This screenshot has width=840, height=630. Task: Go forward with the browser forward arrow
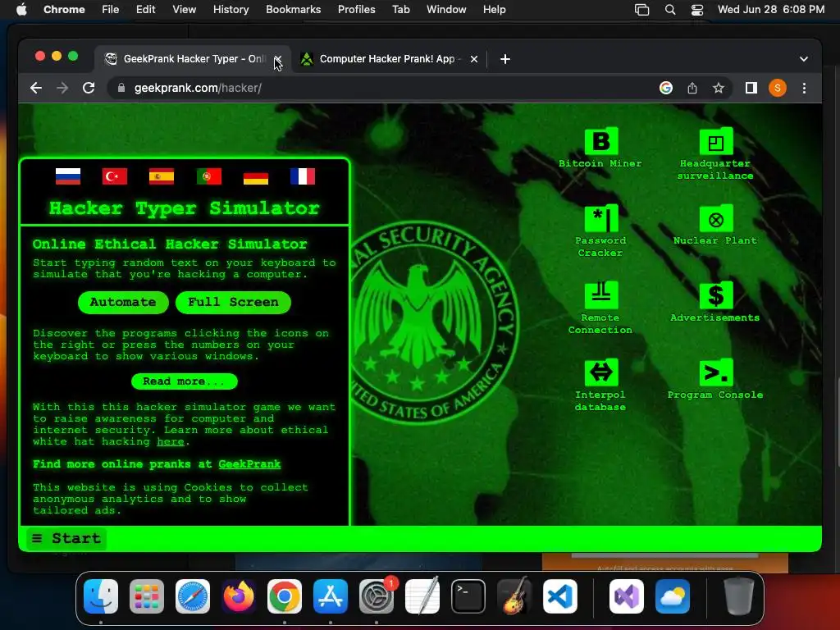(62, 88)
